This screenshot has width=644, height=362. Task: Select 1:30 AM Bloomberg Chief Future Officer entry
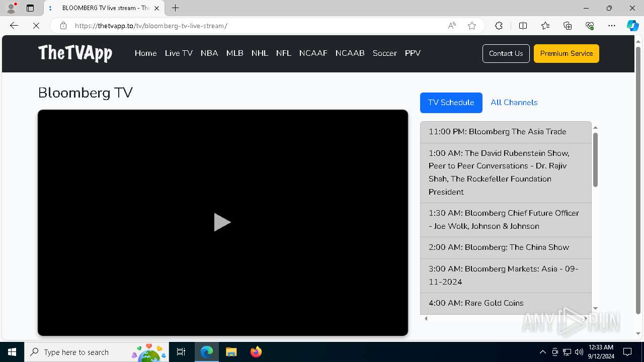[x=506, y=220]
